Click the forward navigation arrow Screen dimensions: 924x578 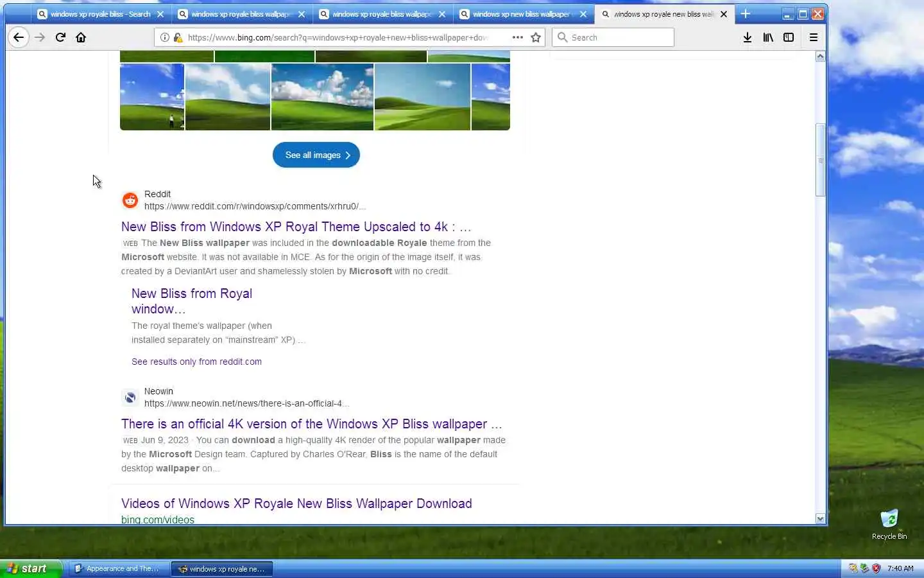pyautogui.click(x=40, y=37)
